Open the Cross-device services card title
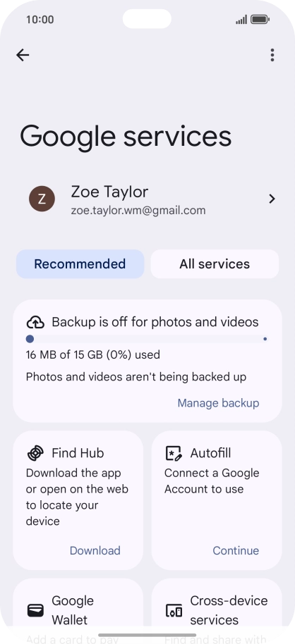 click(x=229, y=610)
